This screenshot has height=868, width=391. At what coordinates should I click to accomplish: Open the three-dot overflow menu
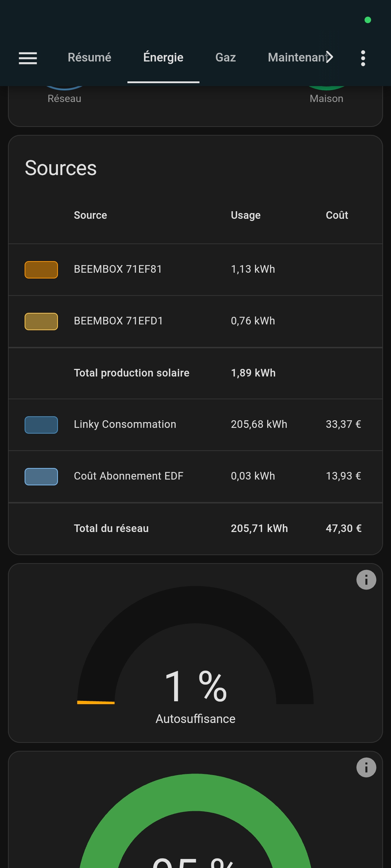click(363, 58)
